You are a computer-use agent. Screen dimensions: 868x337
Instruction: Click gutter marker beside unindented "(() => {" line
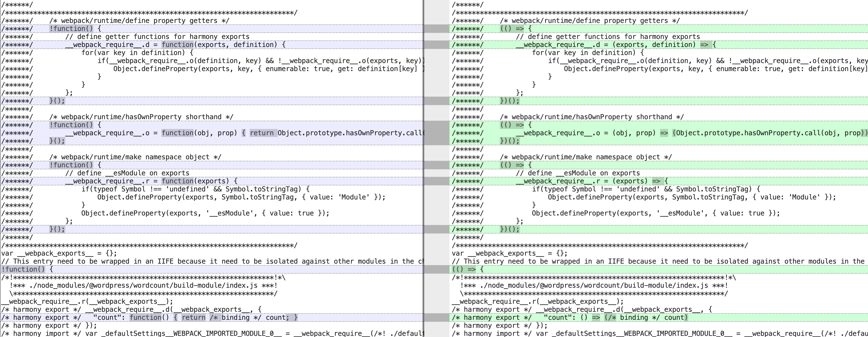pos(436,270)
